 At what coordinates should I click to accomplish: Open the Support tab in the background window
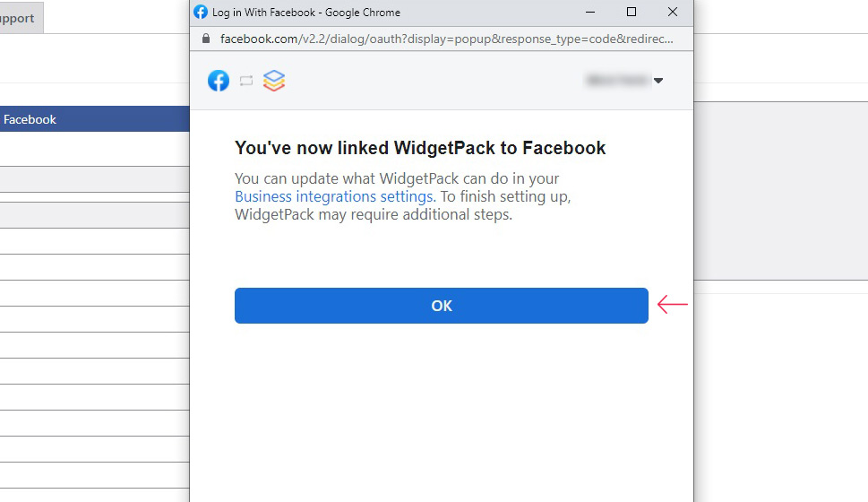(x=21, y=18)
